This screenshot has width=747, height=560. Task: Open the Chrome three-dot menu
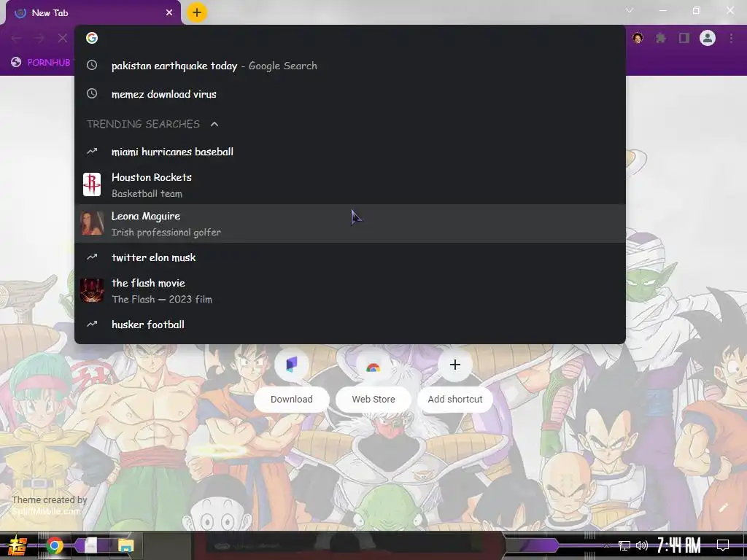731,38
